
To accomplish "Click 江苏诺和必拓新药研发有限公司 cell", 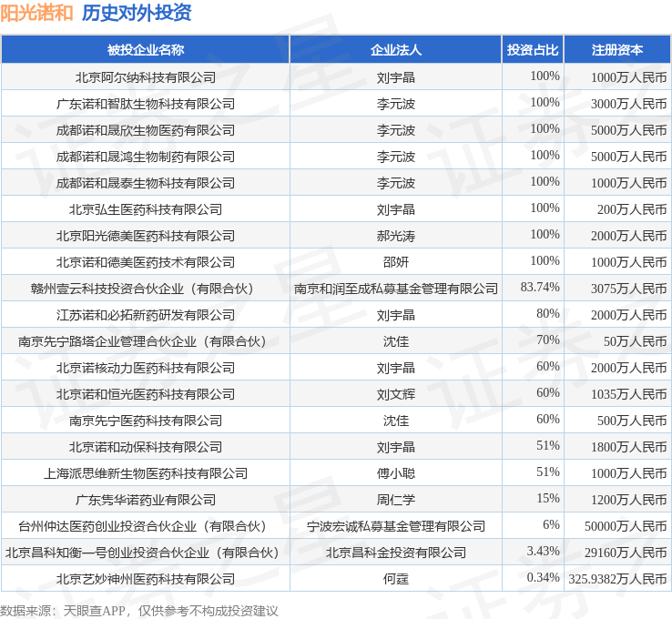I will 146,315.
